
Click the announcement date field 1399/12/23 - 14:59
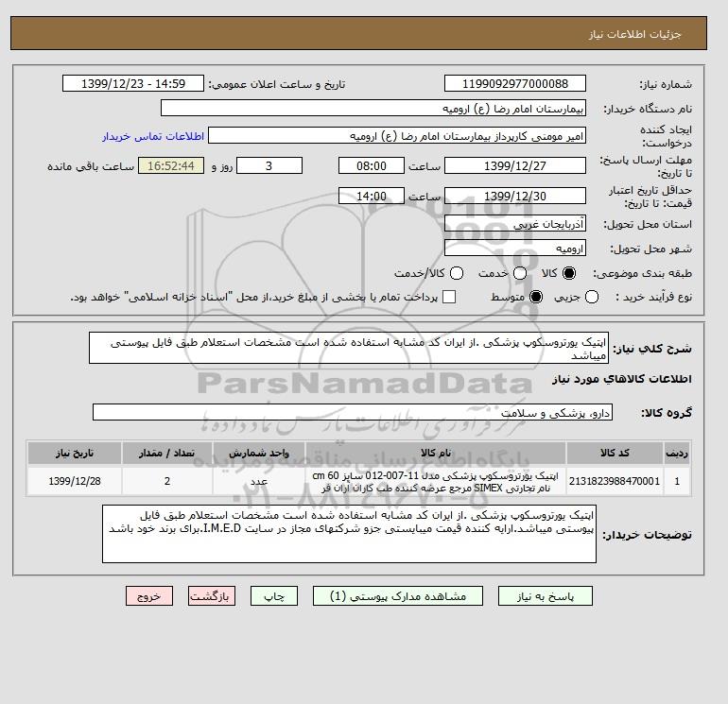pos(133,83)
